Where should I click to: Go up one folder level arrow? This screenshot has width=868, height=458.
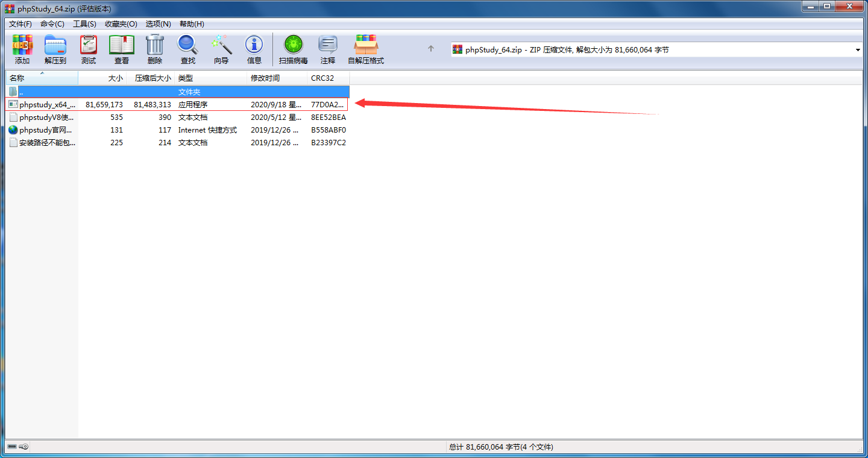pyautogui.click(x=431, y=49)
